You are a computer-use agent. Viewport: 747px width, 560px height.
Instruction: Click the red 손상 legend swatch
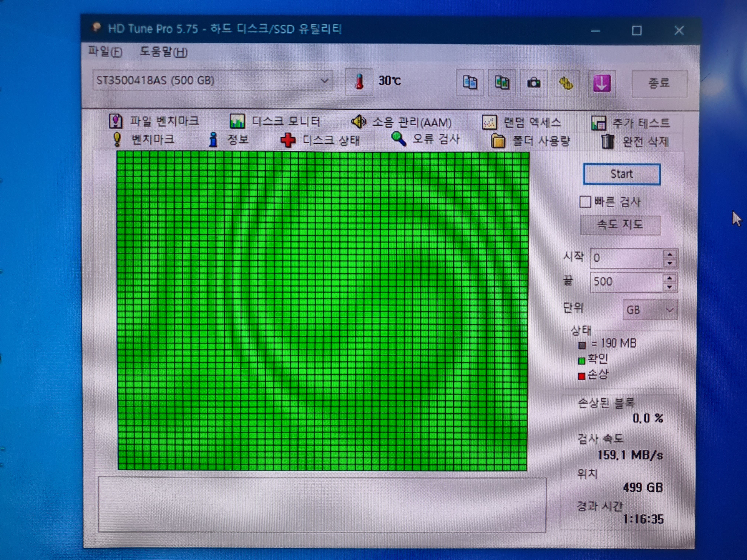(582, 376)
